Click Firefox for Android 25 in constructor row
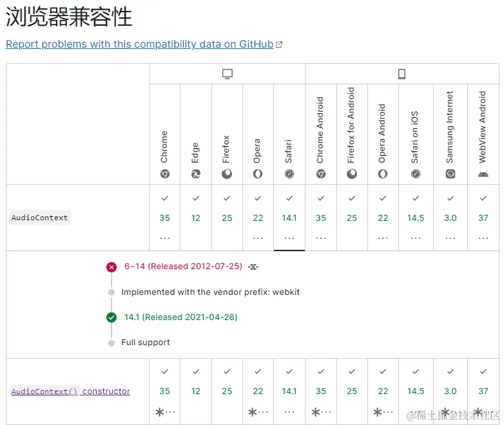This screenshot has height=425, width=504. 352,392
